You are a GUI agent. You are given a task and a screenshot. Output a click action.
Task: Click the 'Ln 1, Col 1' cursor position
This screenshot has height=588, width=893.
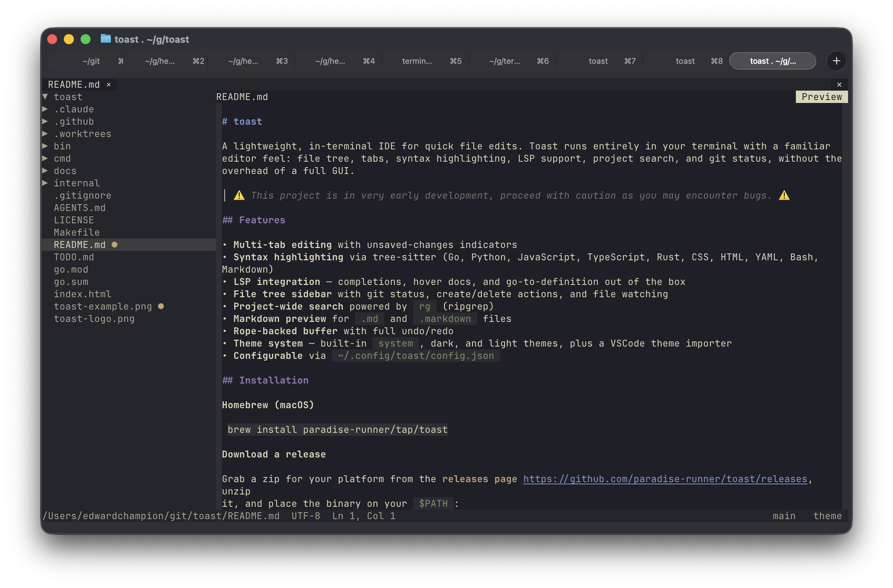pyautogui.click(x=364, y=516)
